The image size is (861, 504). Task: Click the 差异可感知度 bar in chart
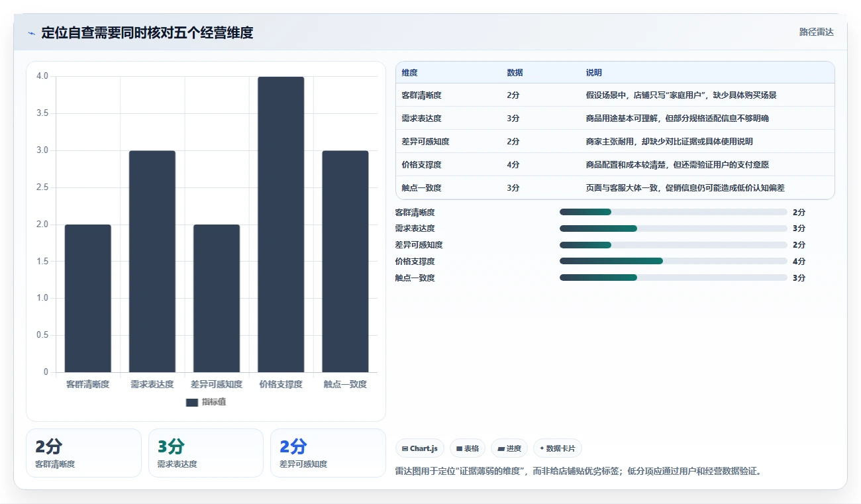click(217, 298)
